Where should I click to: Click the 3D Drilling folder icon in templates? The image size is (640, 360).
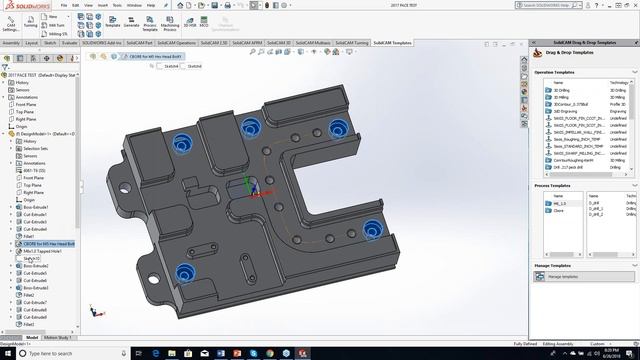coord(548,90)
